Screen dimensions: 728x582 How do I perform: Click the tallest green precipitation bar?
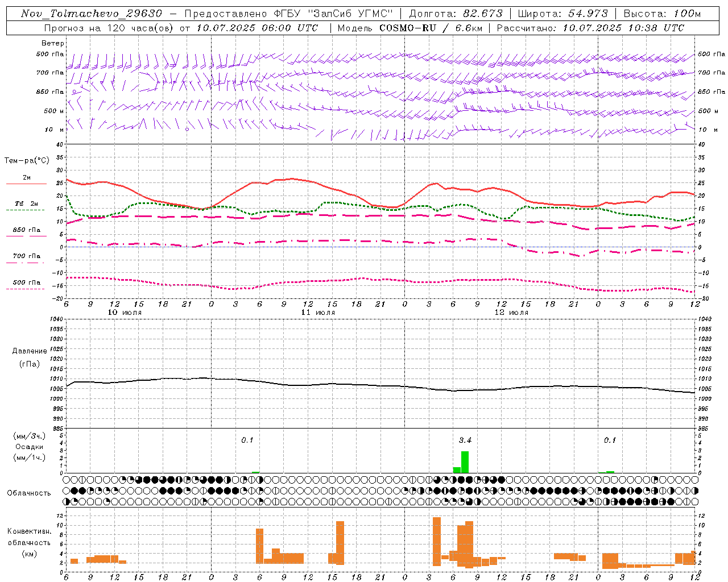(x=465, y=462)
